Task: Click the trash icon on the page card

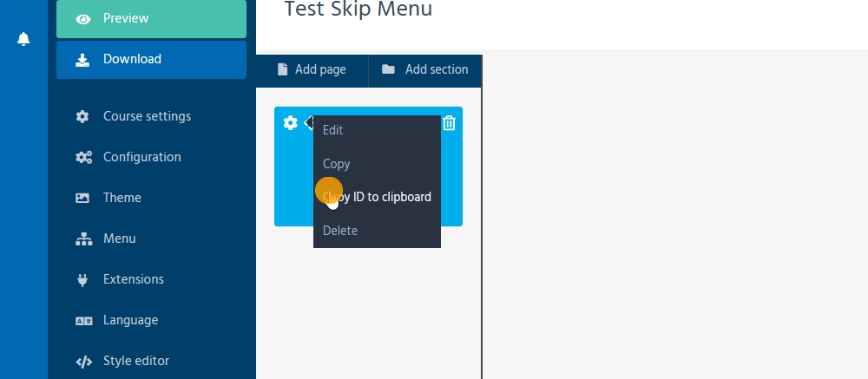Action: point(449,123)
